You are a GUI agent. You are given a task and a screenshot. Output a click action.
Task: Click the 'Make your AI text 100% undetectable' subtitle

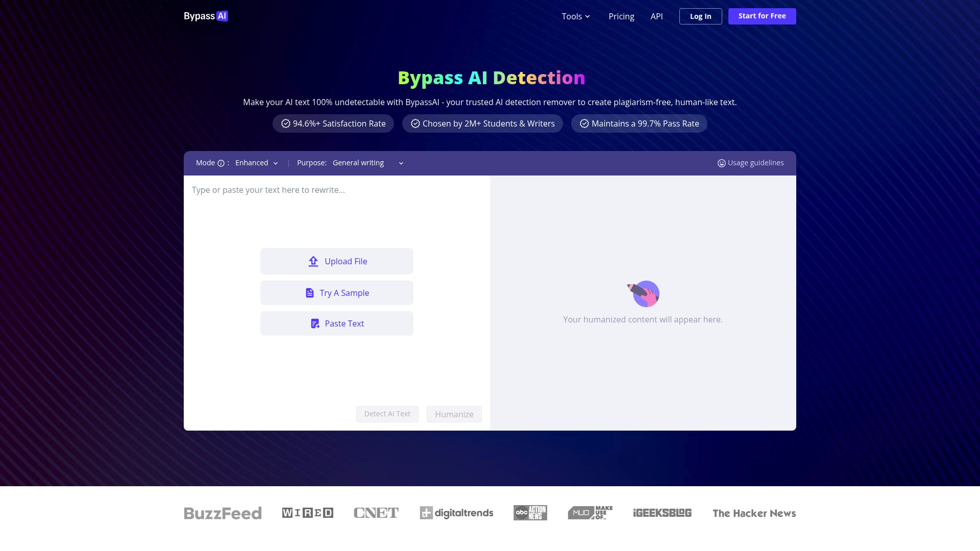click(x=490, y=102)
